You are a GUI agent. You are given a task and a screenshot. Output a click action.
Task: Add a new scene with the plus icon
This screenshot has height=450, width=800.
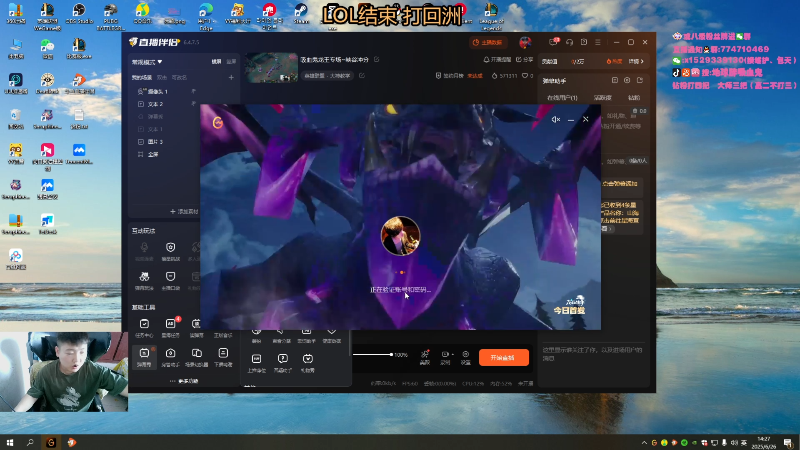tap(231, 78)
